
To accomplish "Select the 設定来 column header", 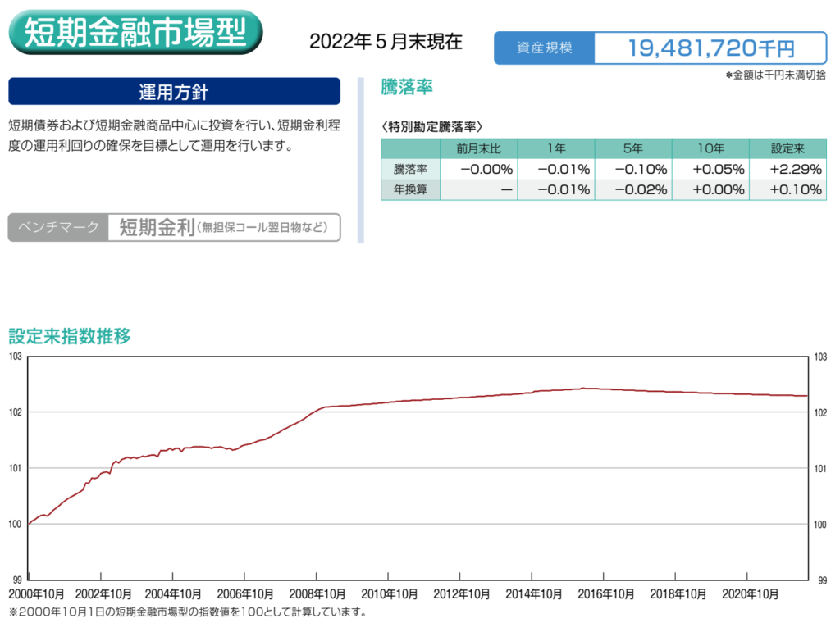I will point(787,149).
